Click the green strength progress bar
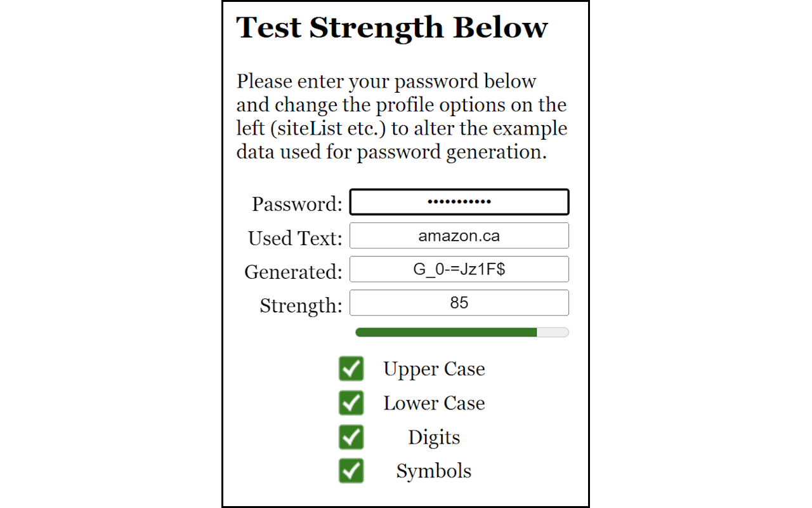812x508 pixels. point(444,332)
